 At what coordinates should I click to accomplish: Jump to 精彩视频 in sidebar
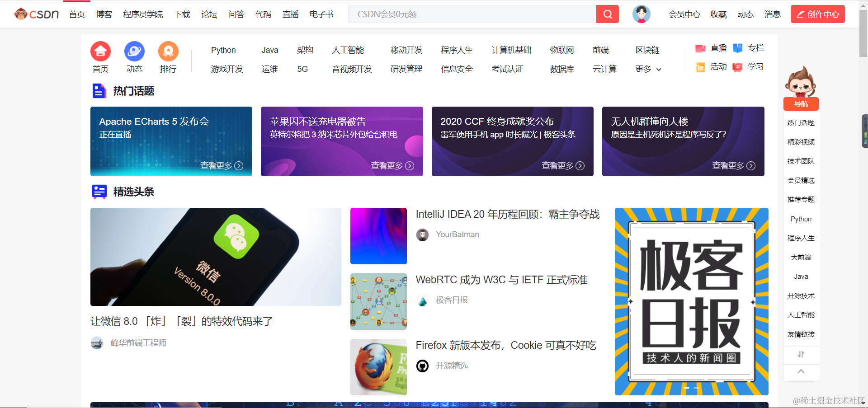(x=801, y=142)
